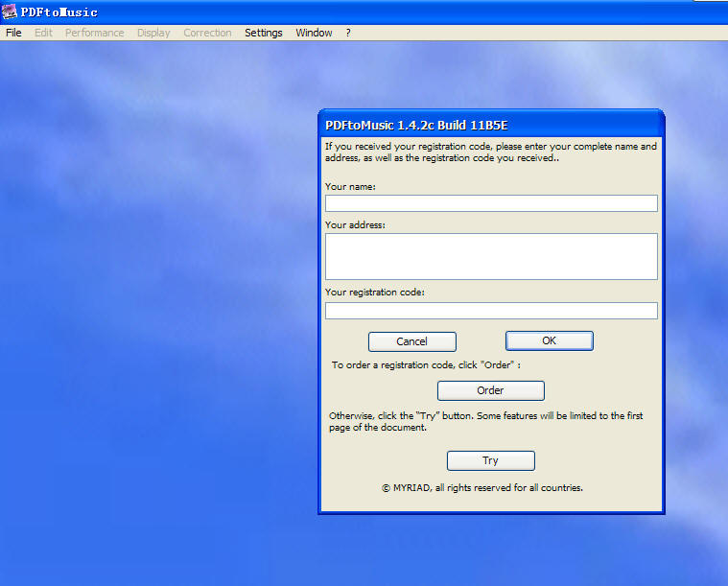Cancel the registration dialog
The height and width of the screenshot is (586, 728).
click(x=411, y=341)
